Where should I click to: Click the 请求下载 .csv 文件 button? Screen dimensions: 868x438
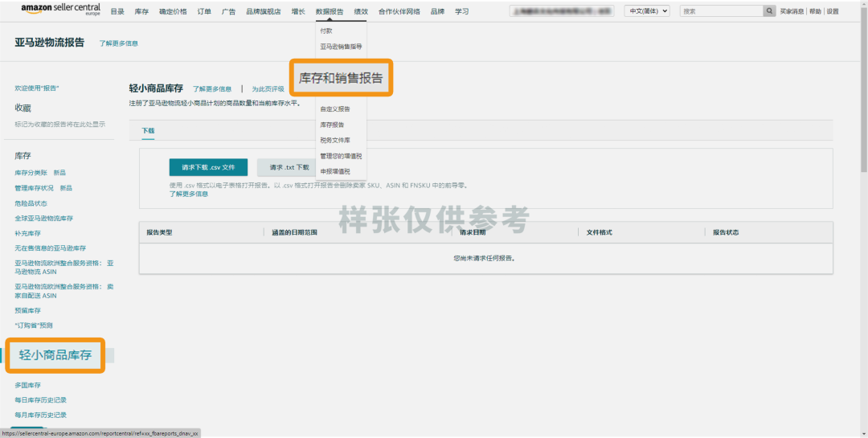tap(208, 167)
